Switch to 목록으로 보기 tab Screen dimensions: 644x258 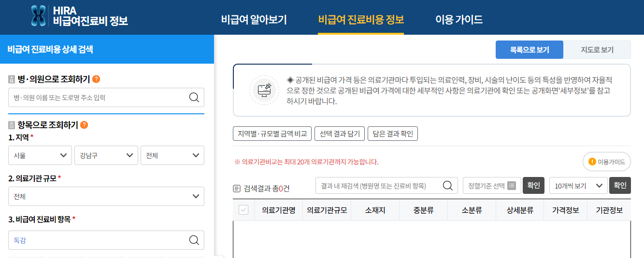pyautogui.click(x=530, y=50)
